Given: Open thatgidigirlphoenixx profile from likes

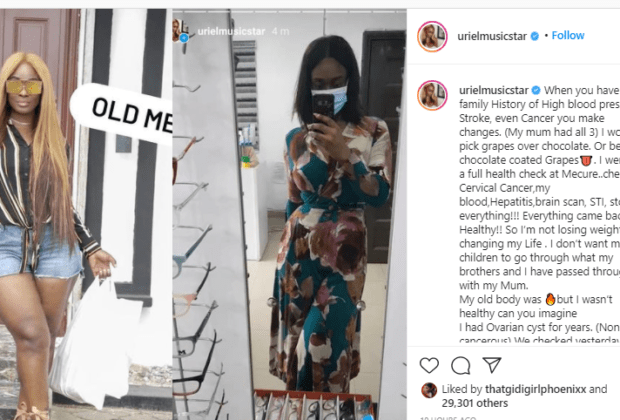Looking at the screenshot, I should click(535, 389).
